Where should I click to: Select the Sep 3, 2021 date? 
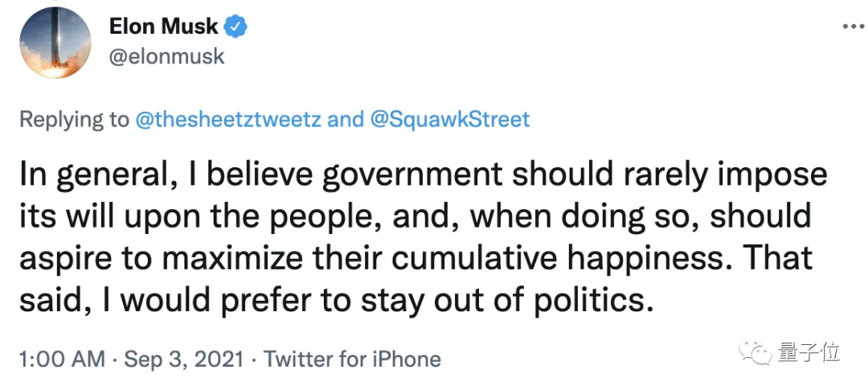tap(184, 359)
